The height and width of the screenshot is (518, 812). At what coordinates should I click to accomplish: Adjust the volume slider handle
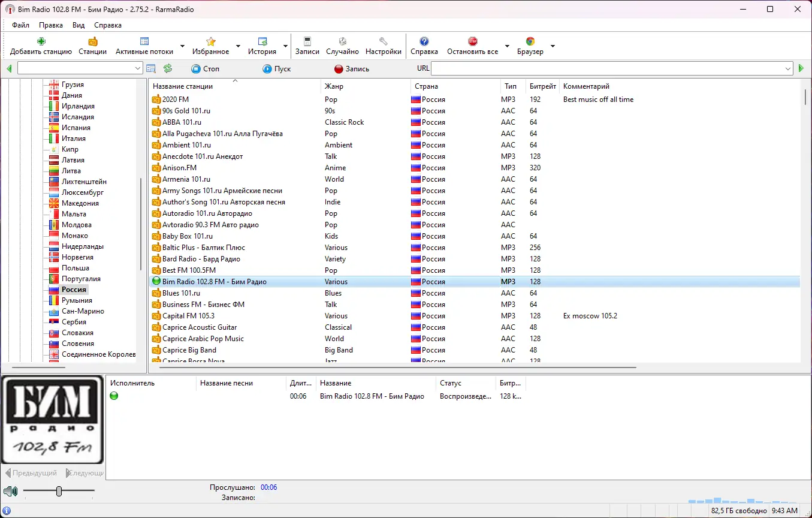[x=59, y=492]
